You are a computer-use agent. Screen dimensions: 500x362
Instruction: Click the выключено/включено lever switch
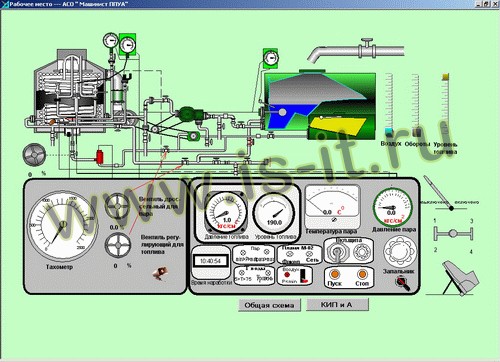click(x=441, y=194)
